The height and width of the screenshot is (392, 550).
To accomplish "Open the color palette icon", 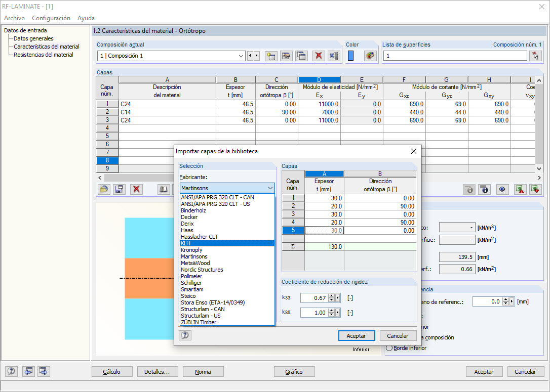I will [x=370, y=56].
